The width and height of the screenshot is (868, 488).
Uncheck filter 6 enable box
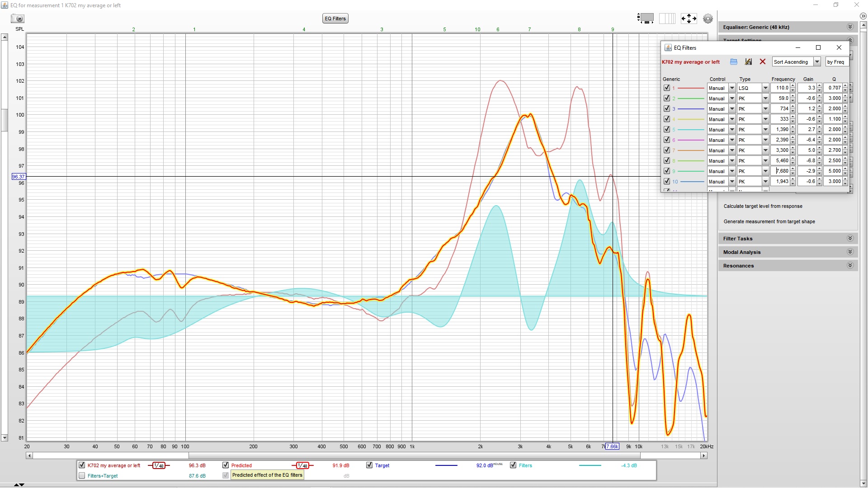(x=667, y=140)
